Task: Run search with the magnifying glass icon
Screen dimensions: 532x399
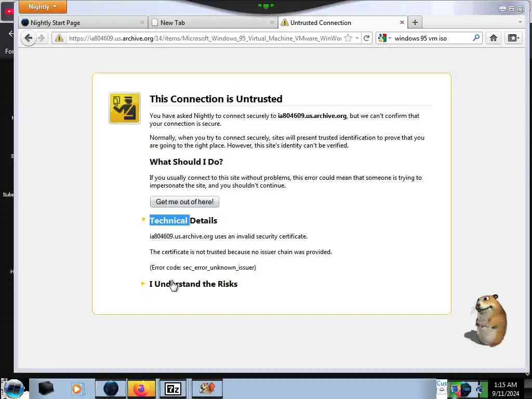Action: coord(476,37)
